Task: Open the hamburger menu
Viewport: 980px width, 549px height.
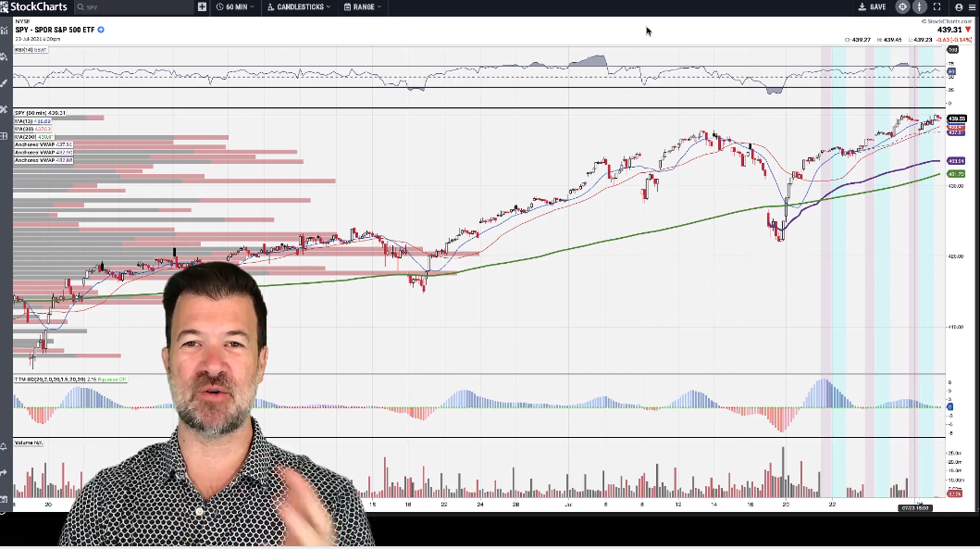Action: [972, 6]
